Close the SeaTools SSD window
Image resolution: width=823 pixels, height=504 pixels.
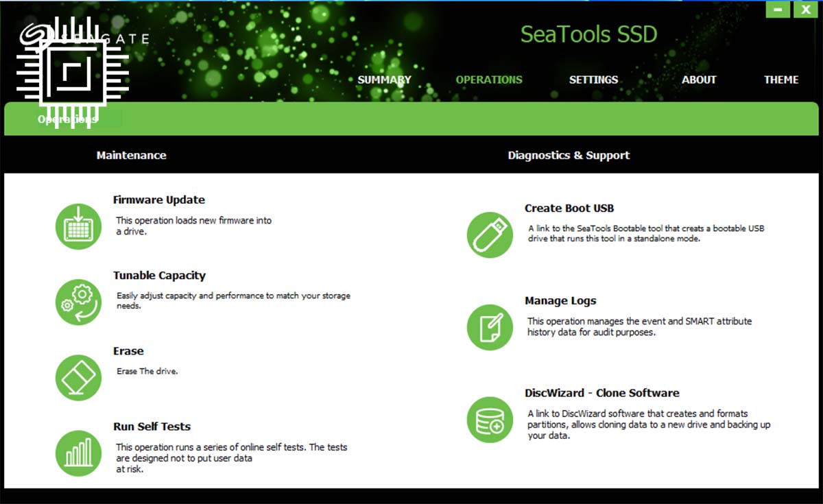pyautogui.click(x=807, y=9)
